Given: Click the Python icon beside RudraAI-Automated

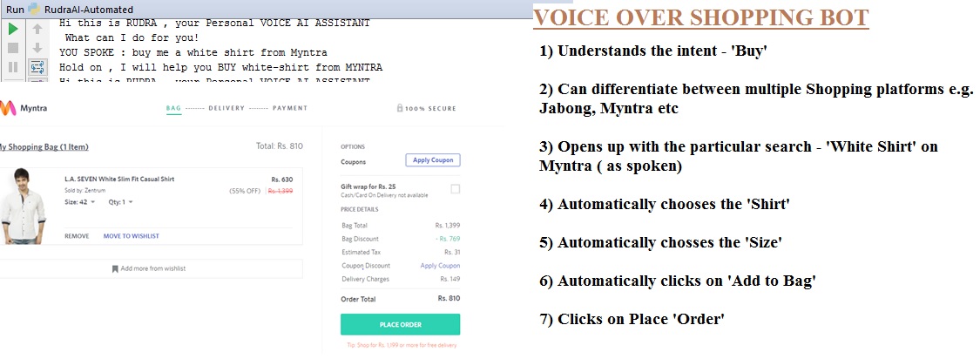Looking at the screenshot, I should pyautogui.click(x=34, y=9).
